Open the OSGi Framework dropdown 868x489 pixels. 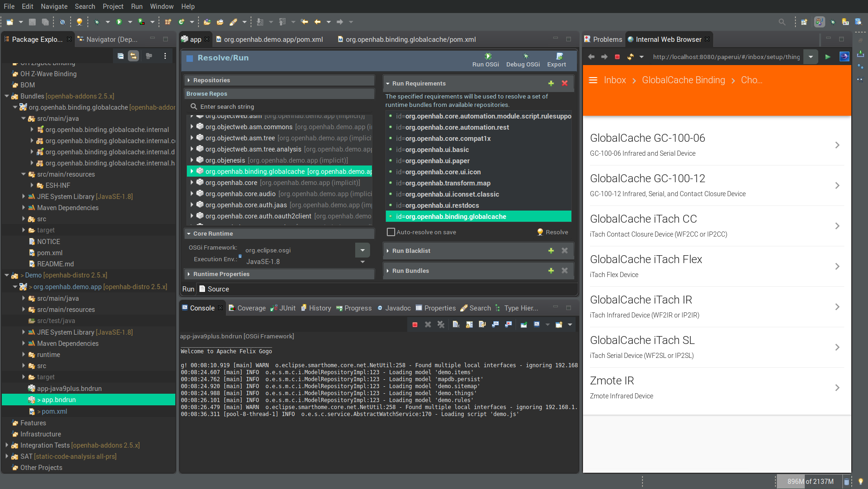[362, 250]
